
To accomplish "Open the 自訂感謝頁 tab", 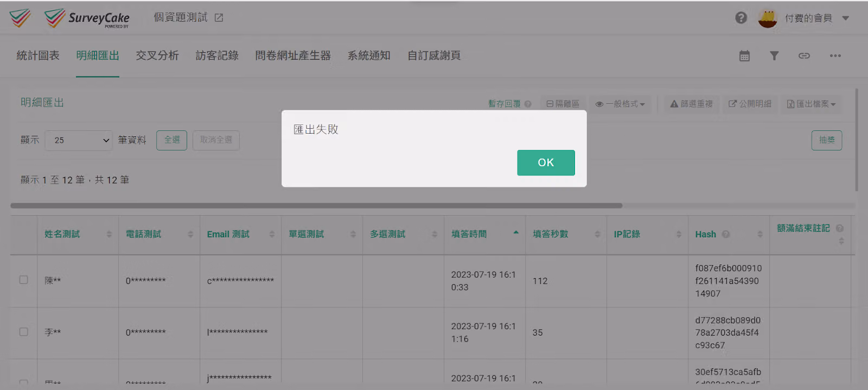I will 434,55.
